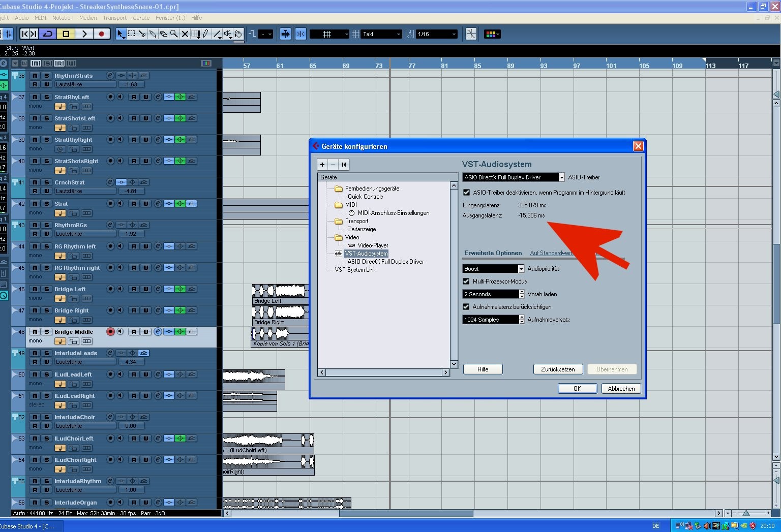
Task: Select the Mute X tool
Action: click(185, 34)
